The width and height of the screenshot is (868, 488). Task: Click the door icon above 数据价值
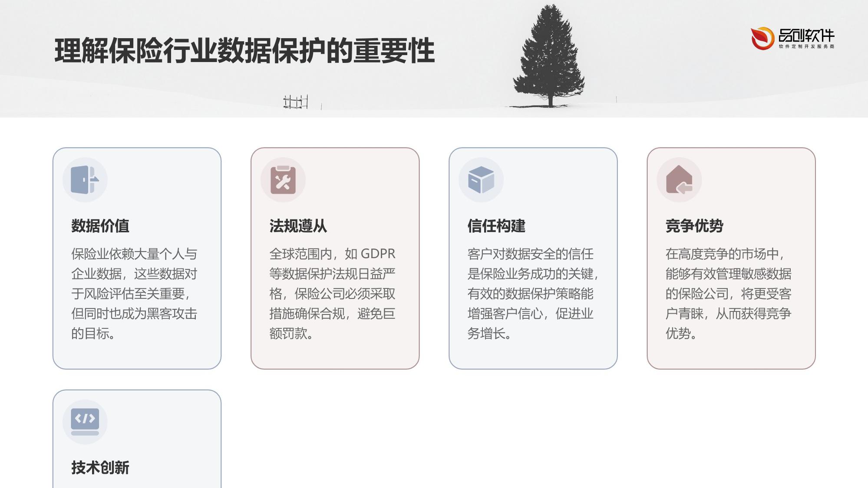click(x=85, y=180)
